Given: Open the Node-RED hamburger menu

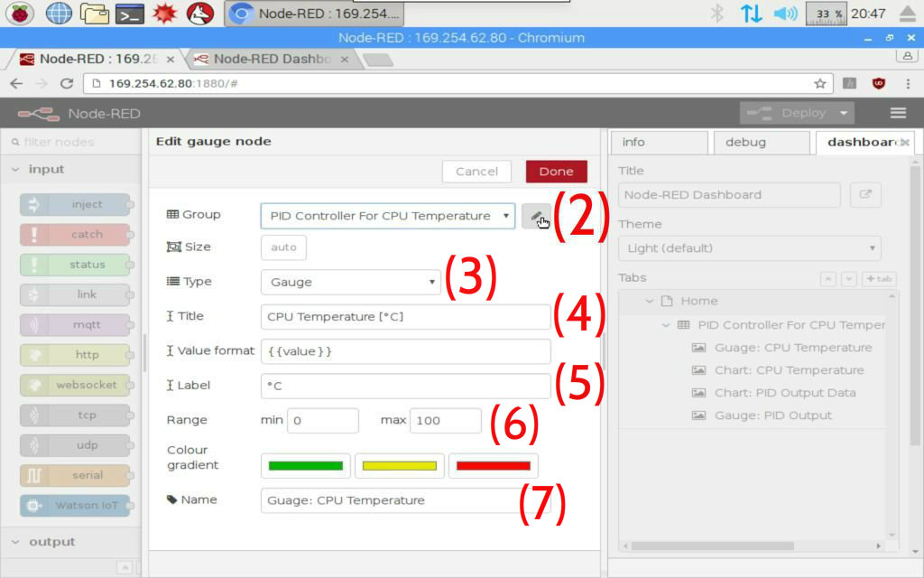Looking at the screenshot, I should [x=898, y=113].
